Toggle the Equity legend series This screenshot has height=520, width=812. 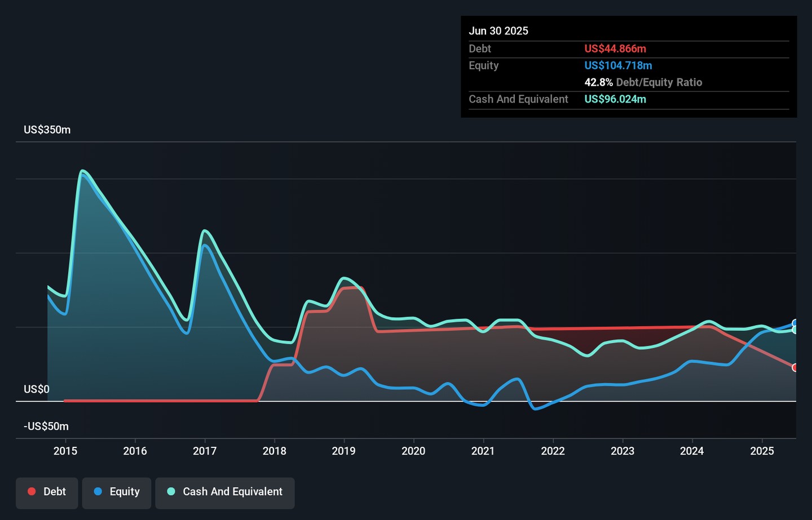[x=117, y=492]
